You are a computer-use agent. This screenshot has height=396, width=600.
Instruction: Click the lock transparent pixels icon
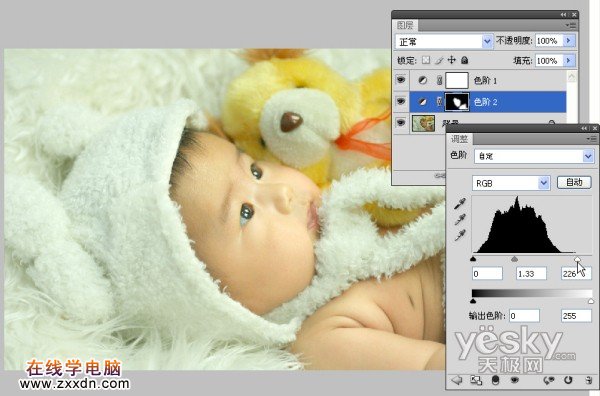pos(426,60)
